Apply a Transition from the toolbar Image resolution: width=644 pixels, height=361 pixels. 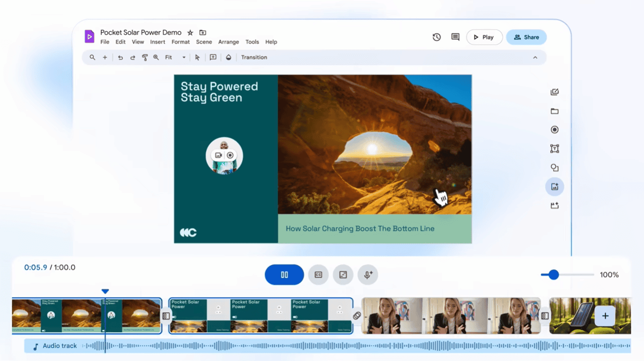pyautogui.click(x=254, y=57)
